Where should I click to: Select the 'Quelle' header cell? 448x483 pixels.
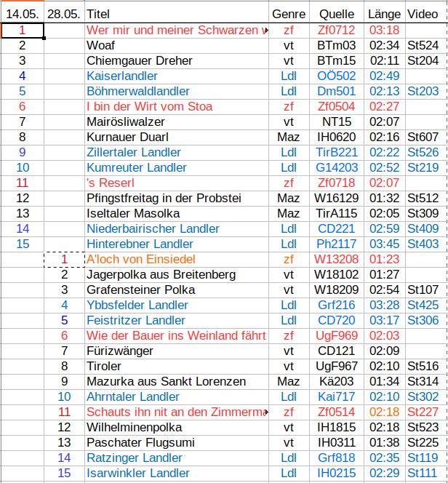(x=337, y=14)
